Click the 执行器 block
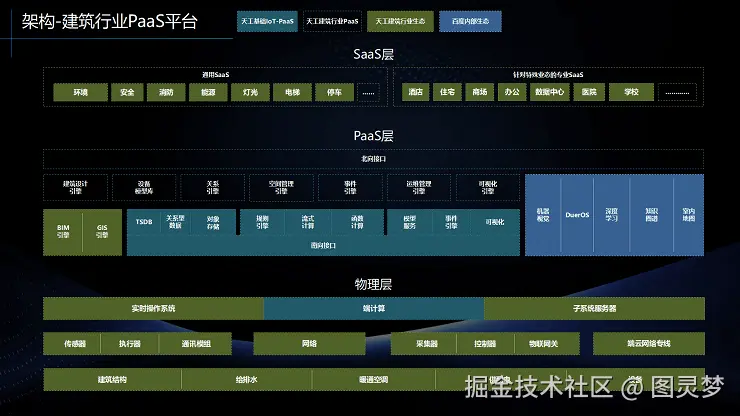The width and height of the screenshot is (740, 416). click(x=130, y=344)
